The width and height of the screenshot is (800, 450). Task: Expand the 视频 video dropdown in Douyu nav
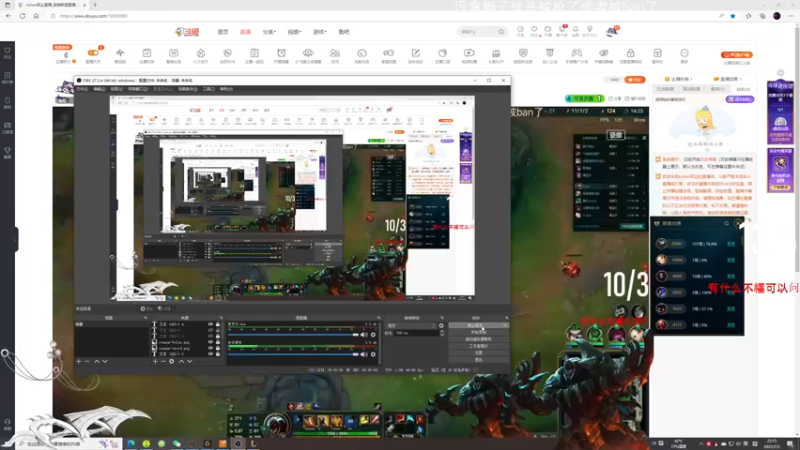coord(294,32)
